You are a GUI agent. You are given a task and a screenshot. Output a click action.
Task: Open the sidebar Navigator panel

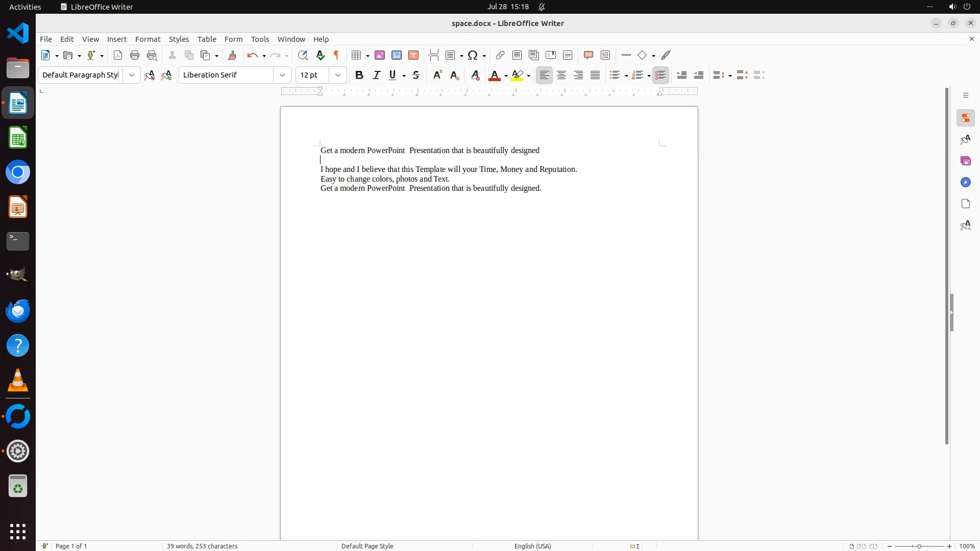click(x=965, y=182)
